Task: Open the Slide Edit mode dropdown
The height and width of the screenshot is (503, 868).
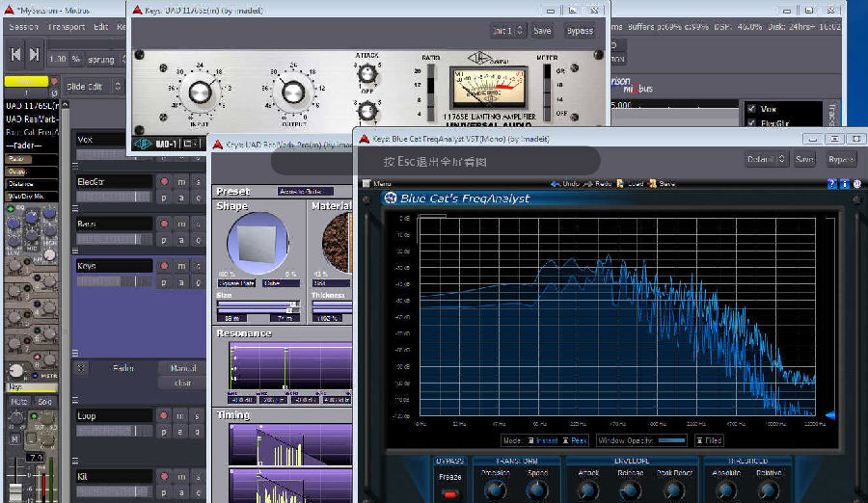Action: (93, 87)
